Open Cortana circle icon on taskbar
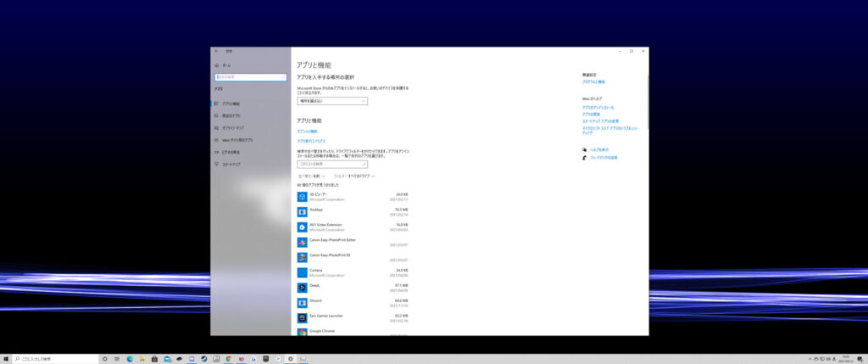 104,359
